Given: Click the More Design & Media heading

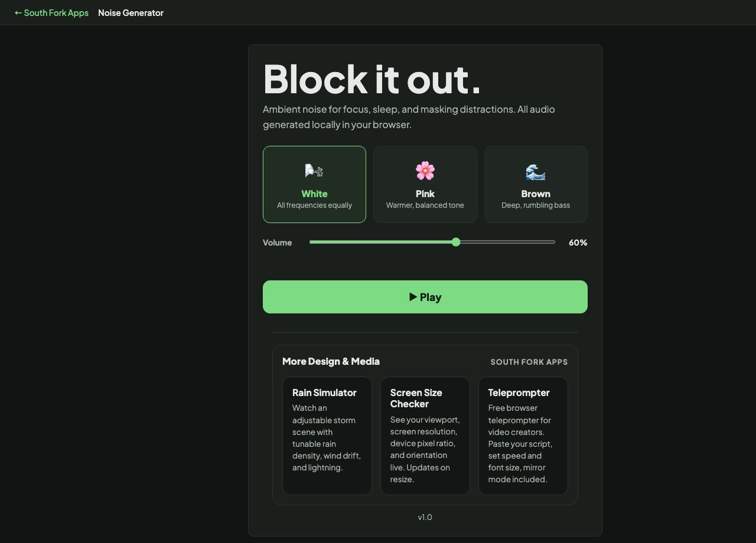Looking at the screenshot, I should pyautogui.click(x=331, y=361).
